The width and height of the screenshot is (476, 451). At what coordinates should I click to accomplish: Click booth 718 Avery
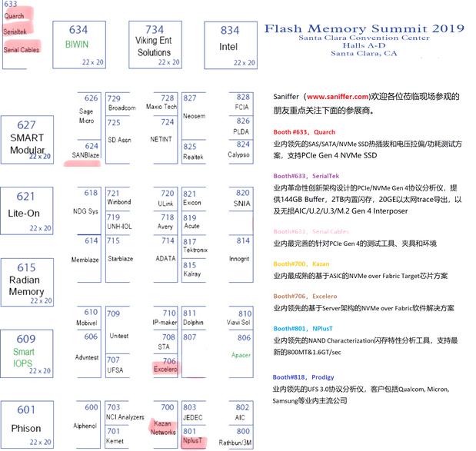click(x=165, y=223)
